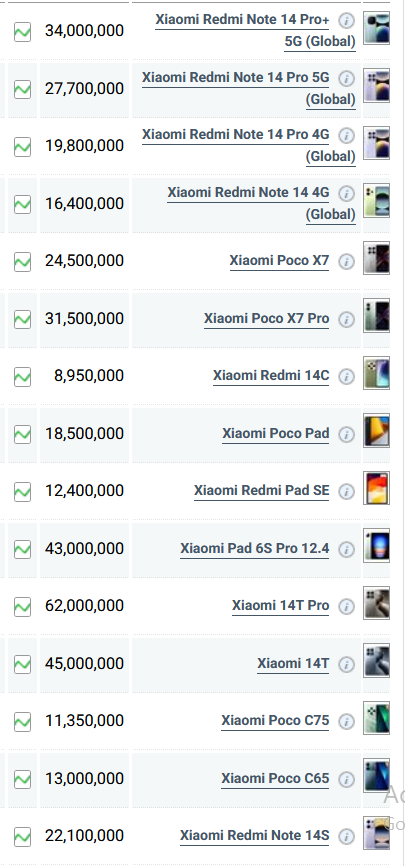Click the Xiaomi Poco X7 Pro phone thumbnail
Viewport: 405px width, 866px height.
376,315
